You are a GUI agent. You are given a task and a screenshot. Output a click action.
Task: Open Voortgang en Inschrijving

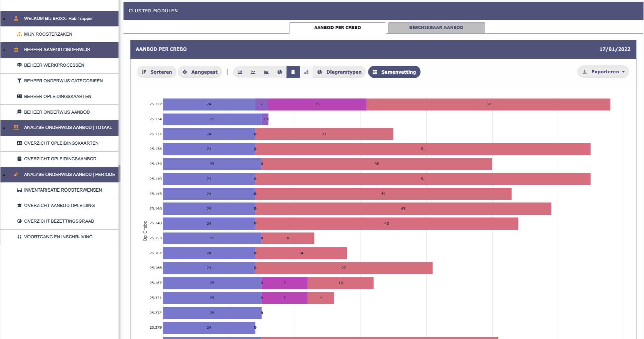point(60,237)
